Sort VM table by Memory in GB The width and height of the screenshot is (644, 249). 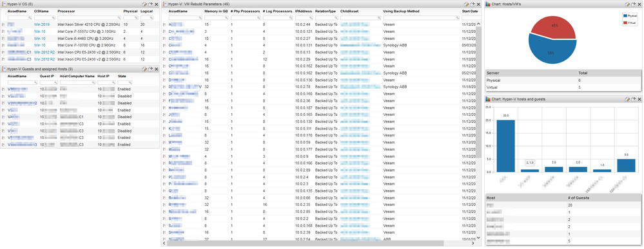[216, 11]
